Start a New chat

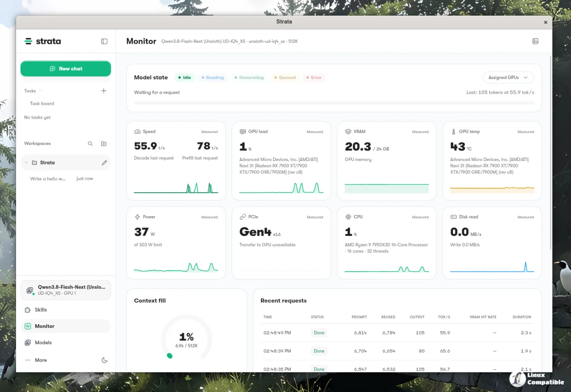[x=66, y=69]
